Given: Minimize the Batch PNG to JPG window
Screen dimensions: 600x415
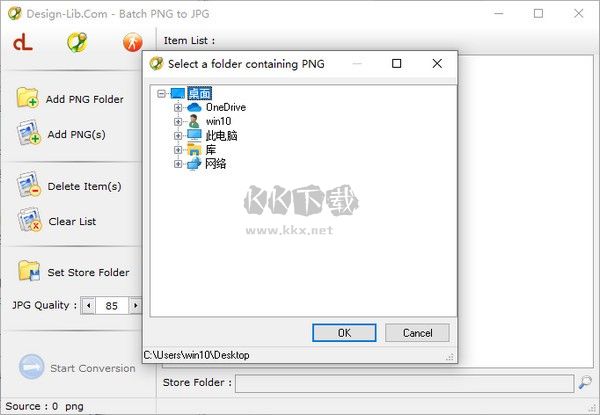Looking at the screenshot, I should click(499, 13).
